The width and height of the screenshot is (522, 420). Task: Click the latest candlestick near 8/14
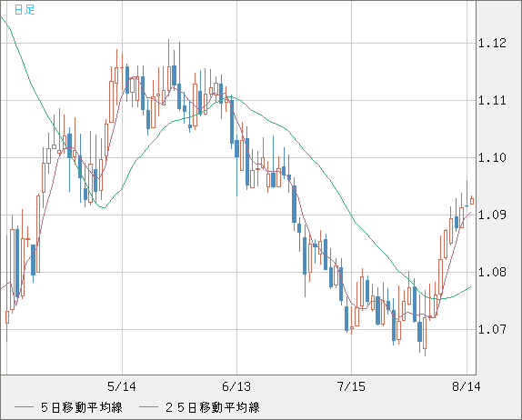(472, 201)
